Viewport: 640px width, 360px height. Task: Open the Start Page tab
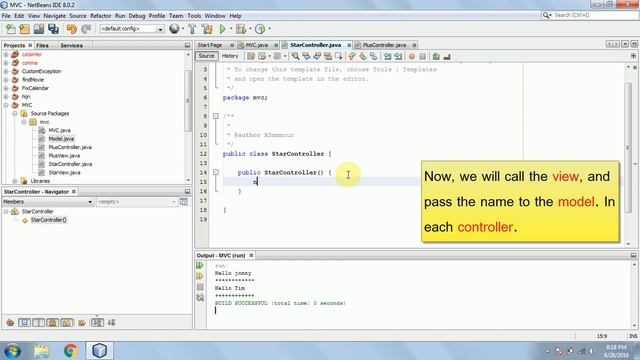210,45
